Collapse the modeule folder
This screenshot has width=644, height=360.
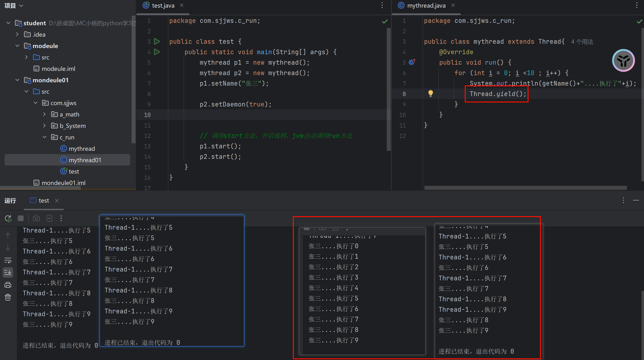(x=18, y=46)
